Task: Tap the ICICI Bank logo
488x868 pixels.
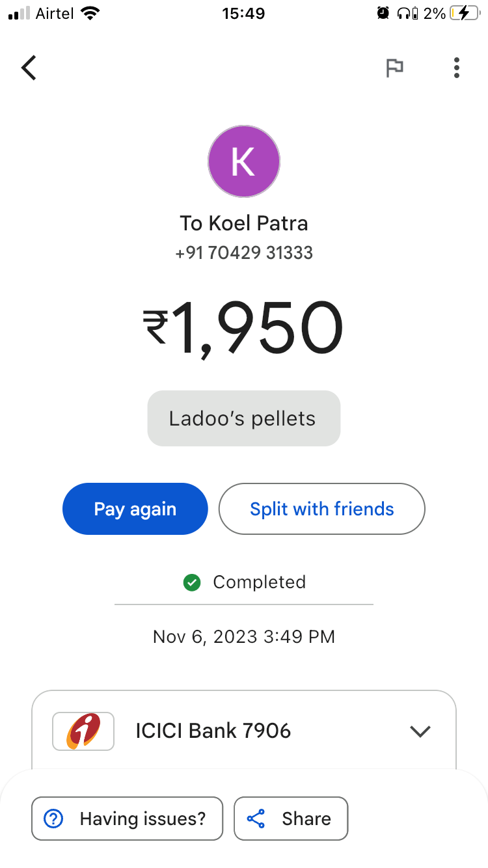Action: tap(83, 731)
